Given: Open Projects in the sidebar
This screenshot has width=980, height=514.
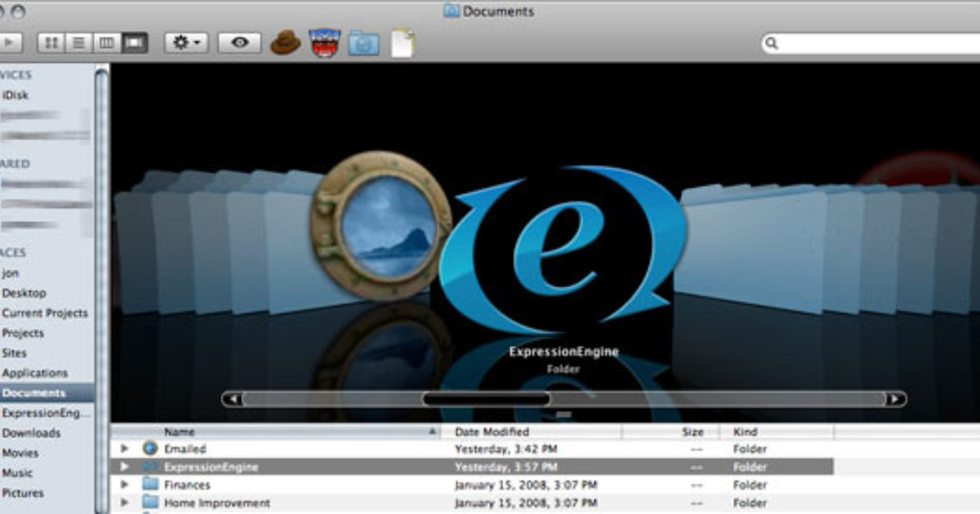Looking at the screenshot, I should tap(22, 333).
